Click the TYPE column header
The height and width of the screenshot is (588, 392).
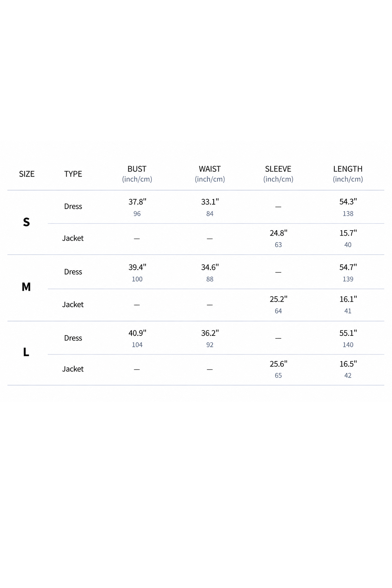click(73, 174)
